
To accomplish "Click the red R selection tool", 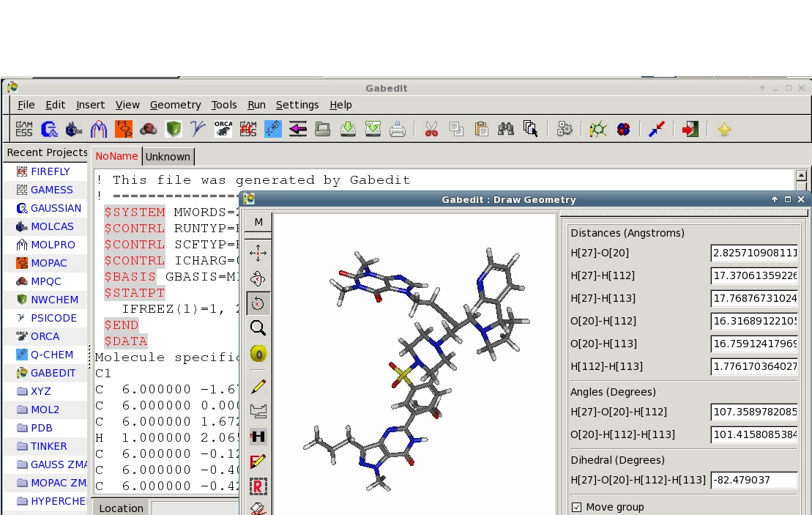I will tap(258, 486).
